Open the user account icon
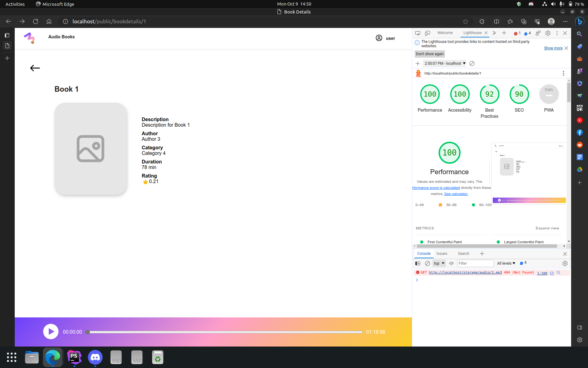 point(379,38)
